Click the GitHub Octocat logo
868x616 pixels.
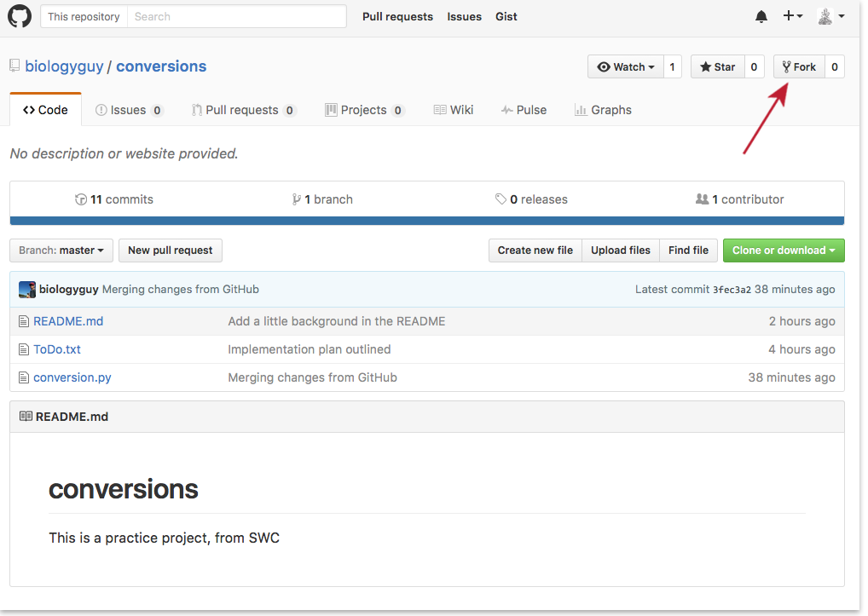tap(20, 16)
